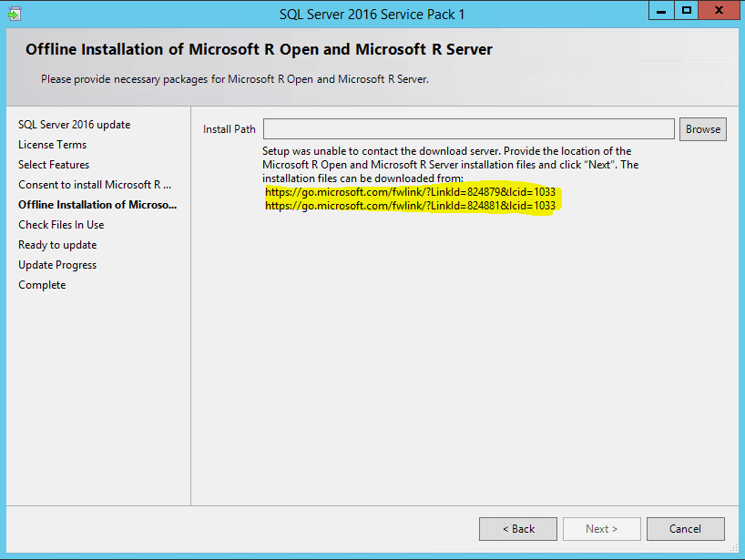The image size is (745, 560).
Task: Select Offline Installation of Microso... step
Action: click(97, 205)
